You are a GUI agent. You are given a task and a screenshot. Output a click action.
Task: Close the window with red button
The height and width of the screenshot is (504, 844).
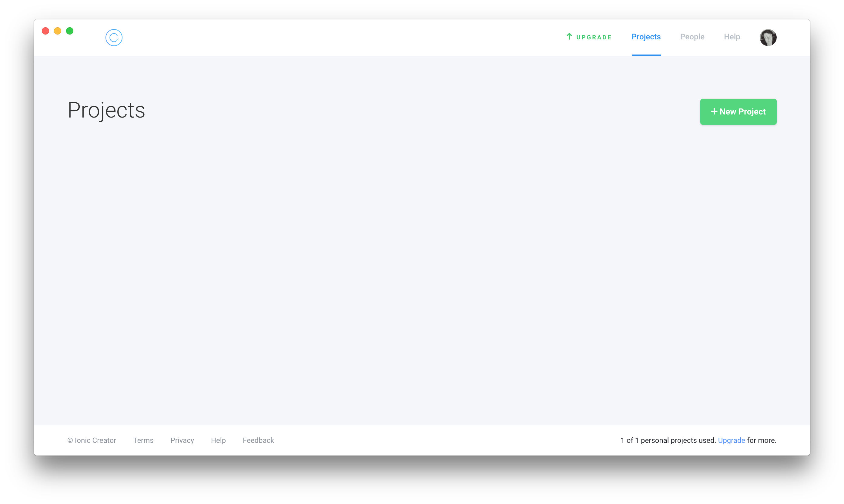point(45,31)
